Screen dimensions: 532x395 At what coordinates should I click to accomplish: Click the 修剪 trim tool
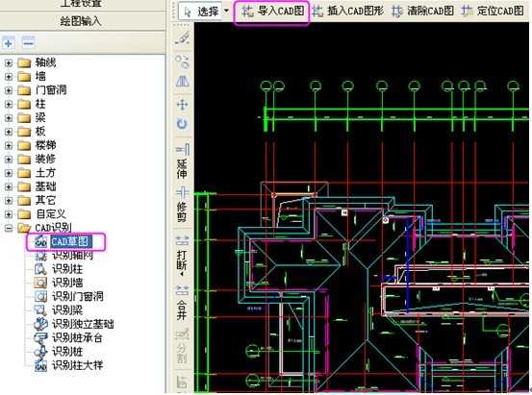(x=183, y=205)
